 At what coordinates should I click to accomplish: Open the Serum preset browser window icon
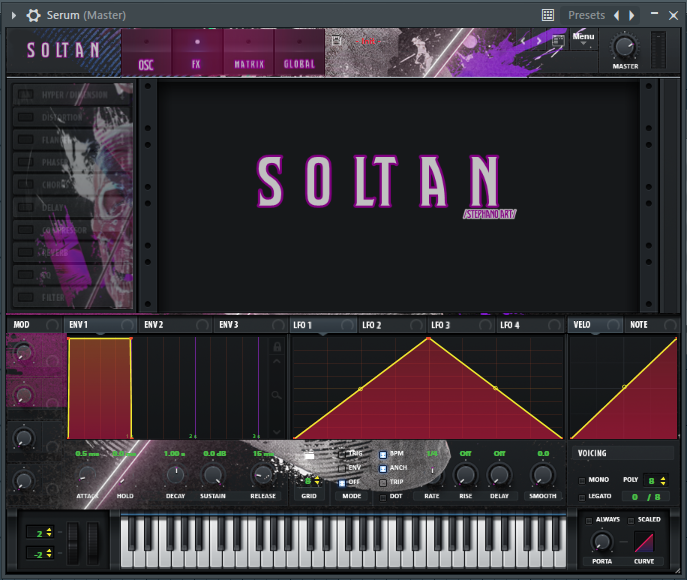click(x=558, y=41)
